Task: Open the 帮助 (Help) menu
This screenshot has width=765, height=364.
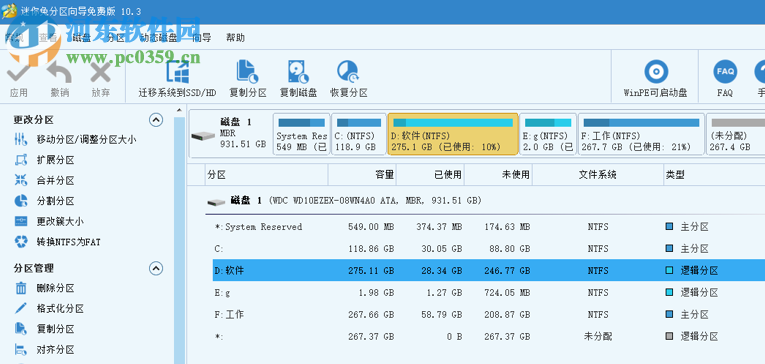Action: coord(236,38)
